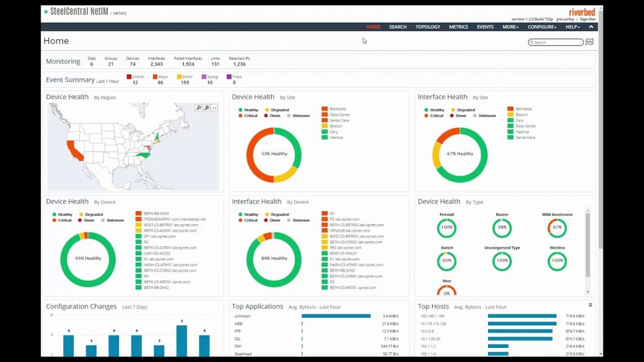Open the Top Hosts hamburger menu
The height and width of the screenshot is (362, 644).
pyautogui.click(x=590, y=305)
